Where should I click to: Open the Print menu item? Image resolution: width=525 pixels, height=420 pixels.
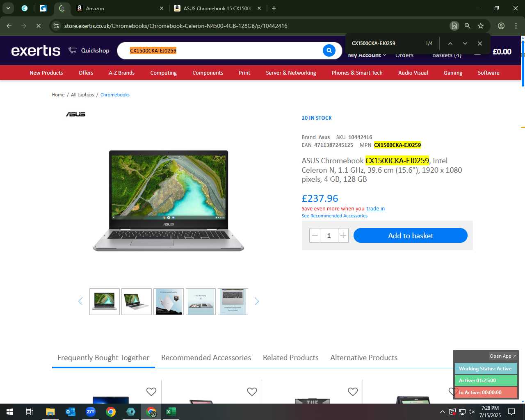point(244,73)
